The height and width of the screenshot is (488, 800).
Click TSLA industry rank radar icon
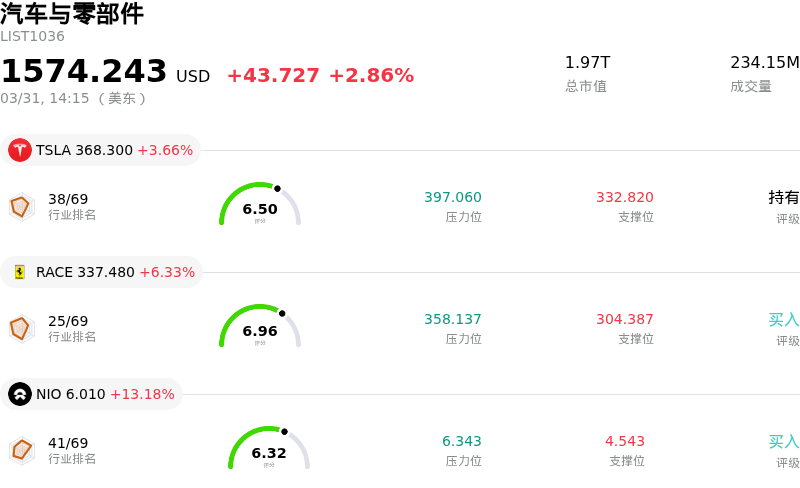[20, 206]
